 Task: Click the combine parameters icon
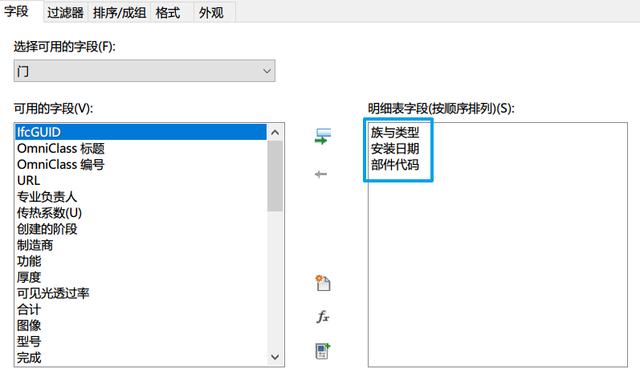pos(322,351)
